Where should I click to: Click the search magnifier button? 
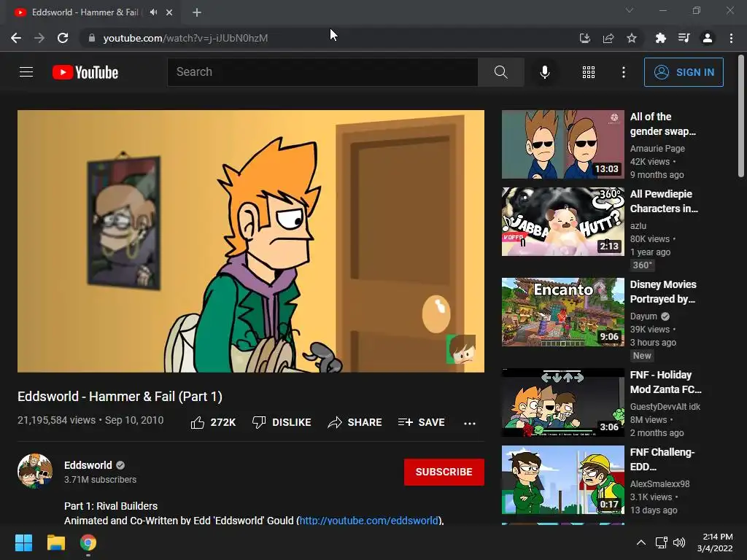click(x=500, y=72)
